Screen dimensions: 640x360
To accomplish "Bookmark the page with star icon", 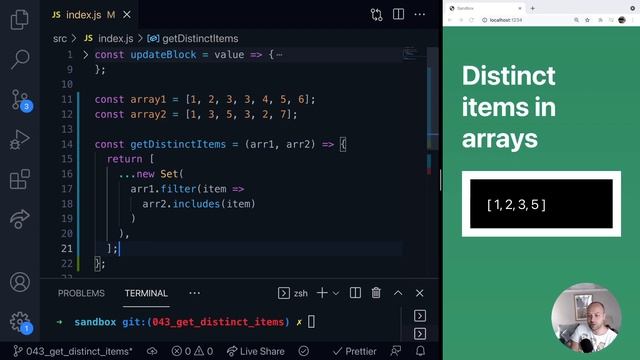I will tap(587, 20).
